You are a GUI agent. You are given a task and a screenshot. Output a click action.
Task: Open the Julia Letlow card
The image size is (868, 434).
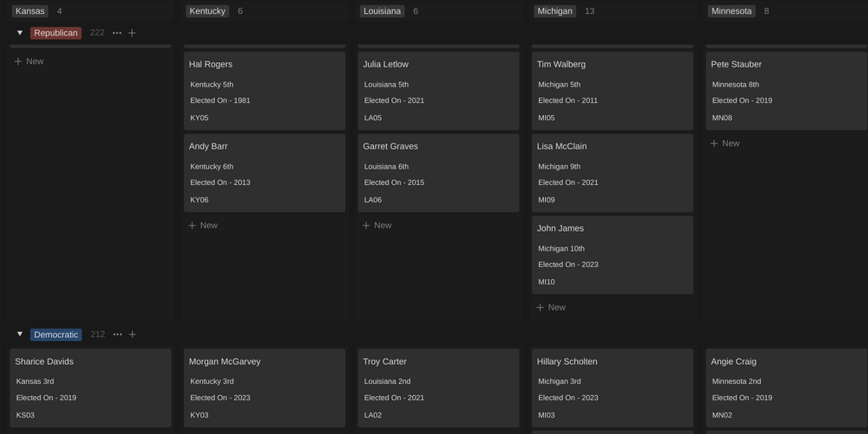(439, 91)
